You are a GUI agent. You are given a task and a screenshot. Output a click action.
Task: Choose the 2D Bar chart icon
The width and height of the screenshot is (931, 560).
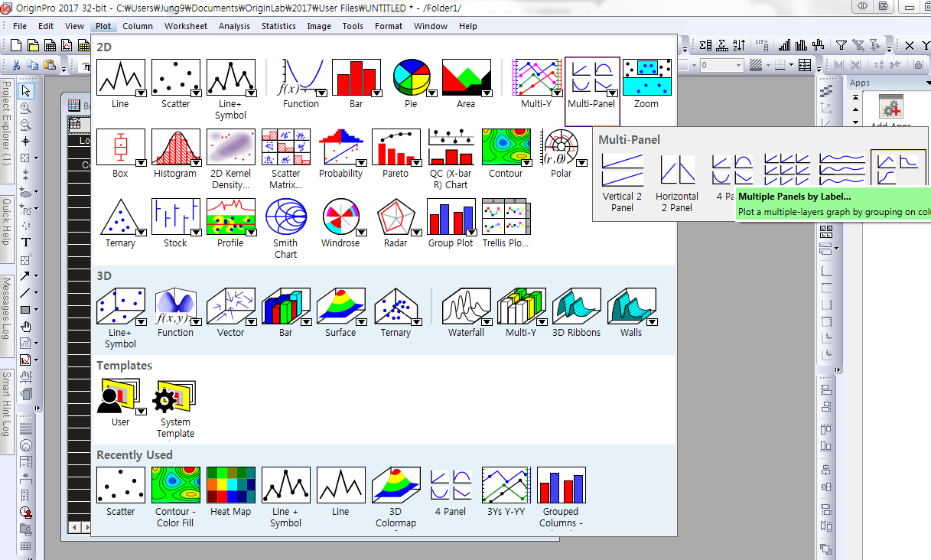click(356, 77)
